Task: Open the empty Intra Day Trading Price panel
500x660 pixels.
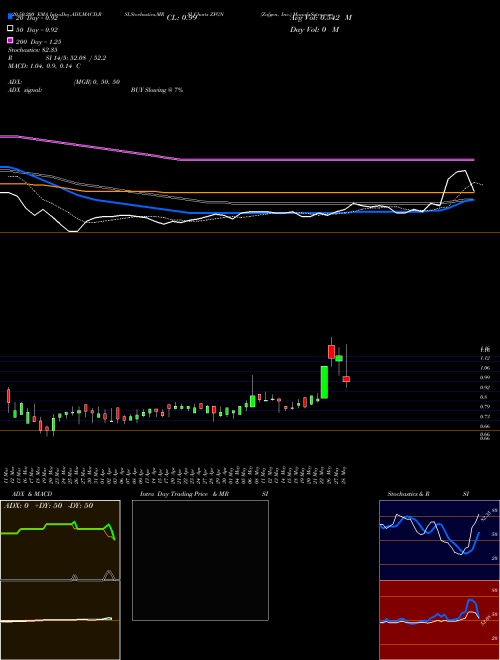Action: [x=200, y=560]
